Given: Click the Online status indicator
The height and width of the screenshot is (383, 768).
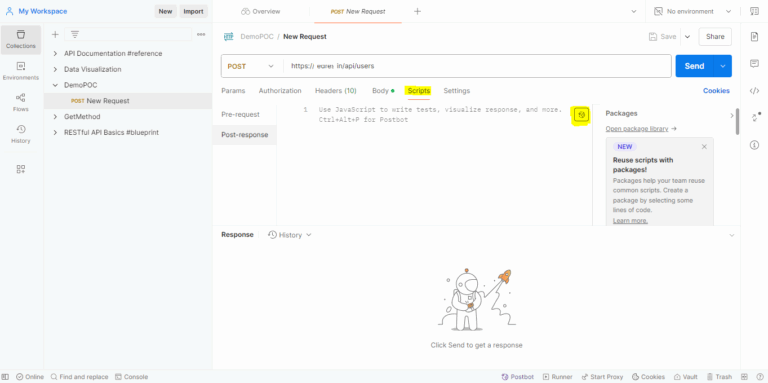Looking at the screenshot, I should (x=30, y=377).
